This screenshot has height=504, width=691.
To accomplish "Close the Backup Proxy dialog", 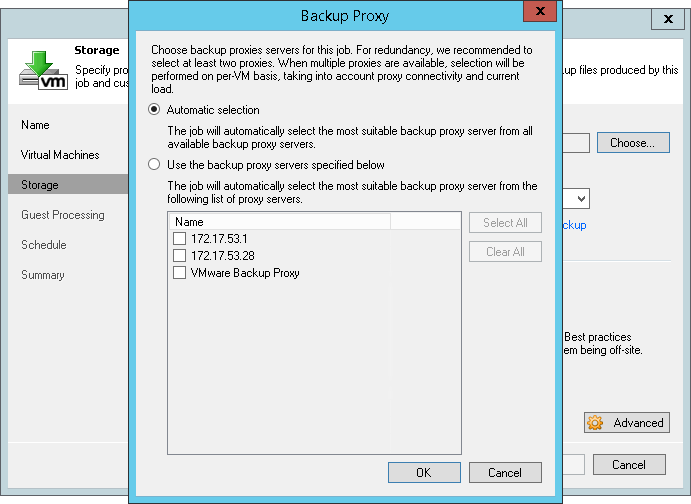I will click(x=540, y=15).
